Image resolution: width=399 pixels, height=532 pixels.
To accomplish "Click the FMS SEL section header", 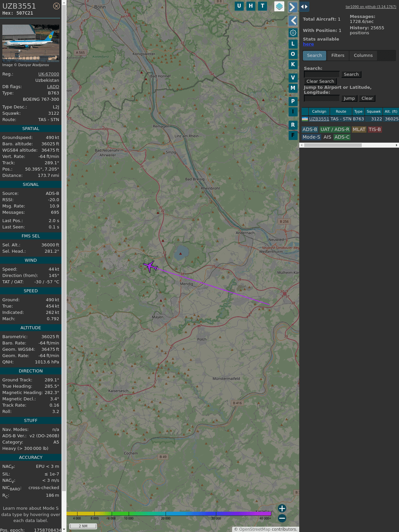I will tap(31, 236).
